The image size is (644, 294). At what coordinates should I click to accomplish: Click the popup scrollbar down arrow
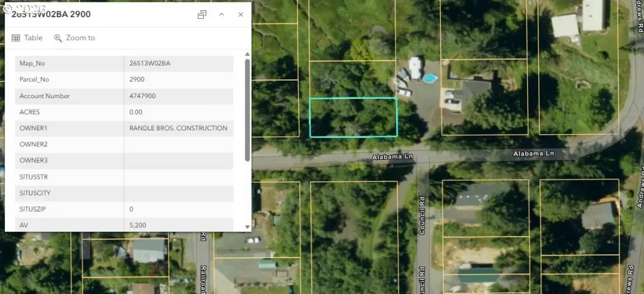pyautogui.click(x=247, y=227)
